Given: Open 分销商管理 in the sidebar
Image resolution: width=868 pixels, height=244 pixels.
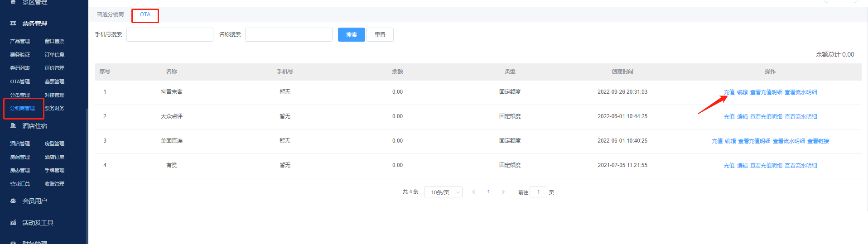Looking at the screenshot, I should 22,109.
